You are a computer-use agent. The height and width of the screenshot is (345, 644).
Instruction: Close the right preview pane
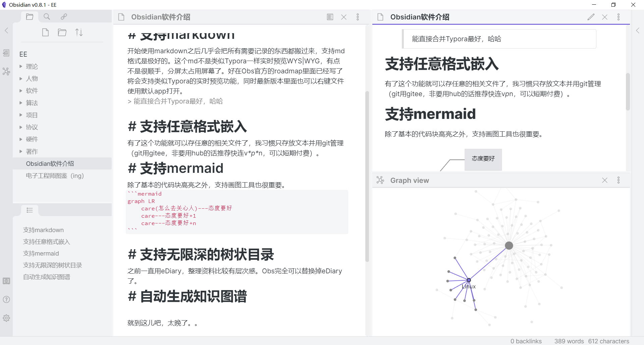click(605, 17)
